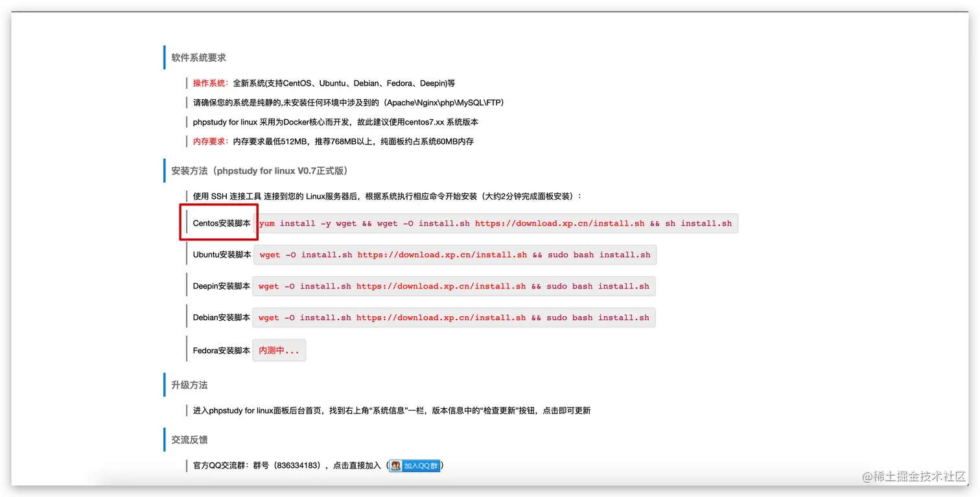Click the 请确保您的系统是纯静的 requirement line
This screenshot has width=980, height=497.
click(349, 102)
